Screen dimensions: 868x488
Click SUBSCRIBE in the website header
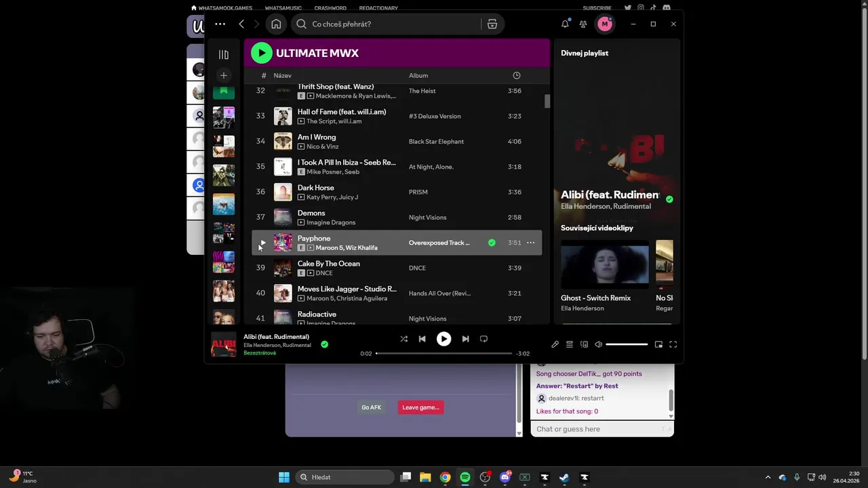[597, 8]
